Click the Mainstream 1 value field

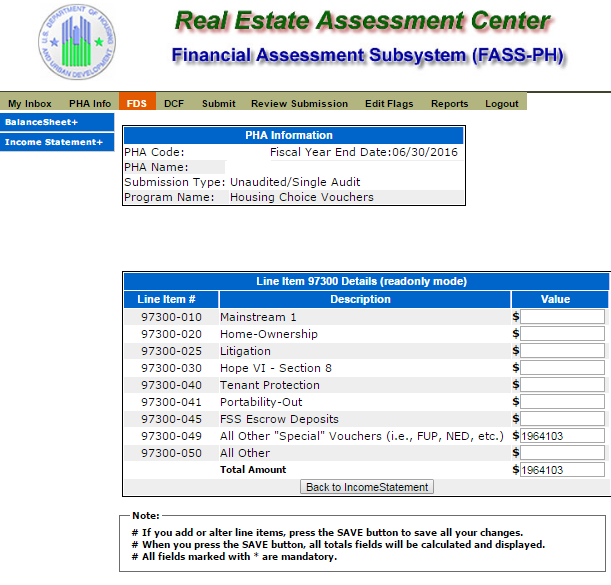coord(562,317)
